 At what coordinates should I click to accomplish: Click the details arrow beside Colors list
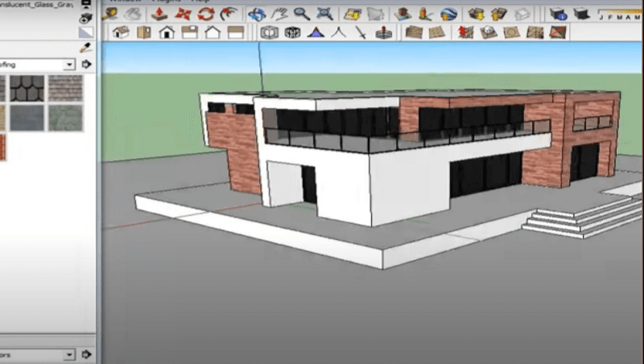coord(87,354)
